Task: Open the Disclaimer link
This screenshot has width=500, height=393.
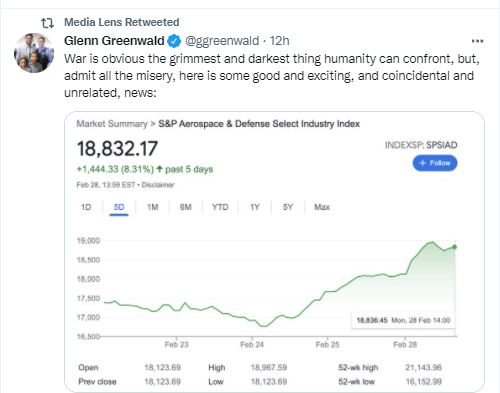Action: pos(158,185)
